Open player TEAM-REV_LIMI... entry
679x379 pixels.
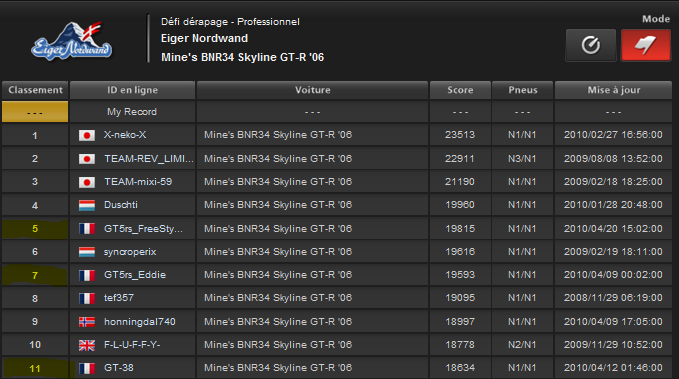(149, 159)
